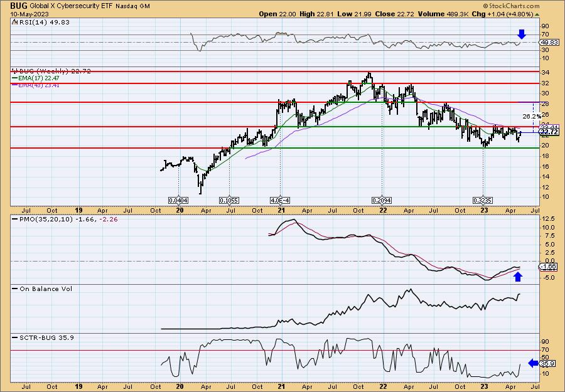Click the BUG ticker symbol in the header
Image resolution: width=565 pixels, height=392 pixels.
pyautogui.click(x=19, y=6)
